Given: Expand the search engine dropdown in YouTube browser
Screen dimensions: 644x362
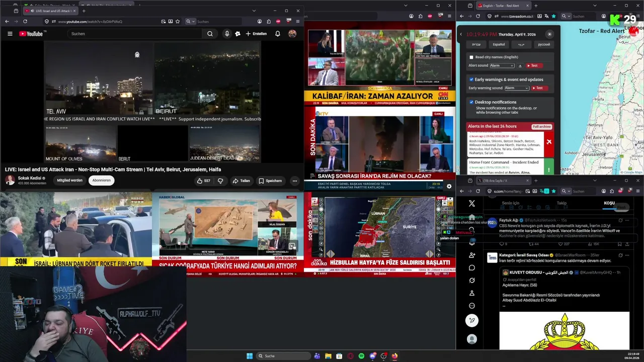Looking at the screenshot, I should point(189,22).
